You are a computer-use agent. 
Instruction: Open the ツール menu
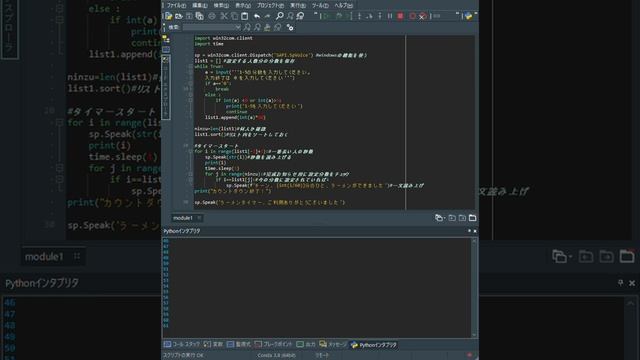click(x=320, y=5)
